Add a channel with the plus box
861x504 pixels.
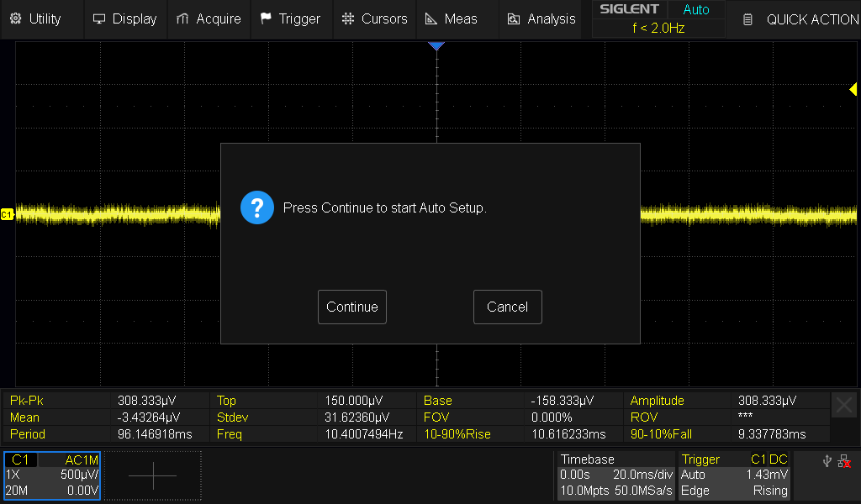tap(153, 475)
